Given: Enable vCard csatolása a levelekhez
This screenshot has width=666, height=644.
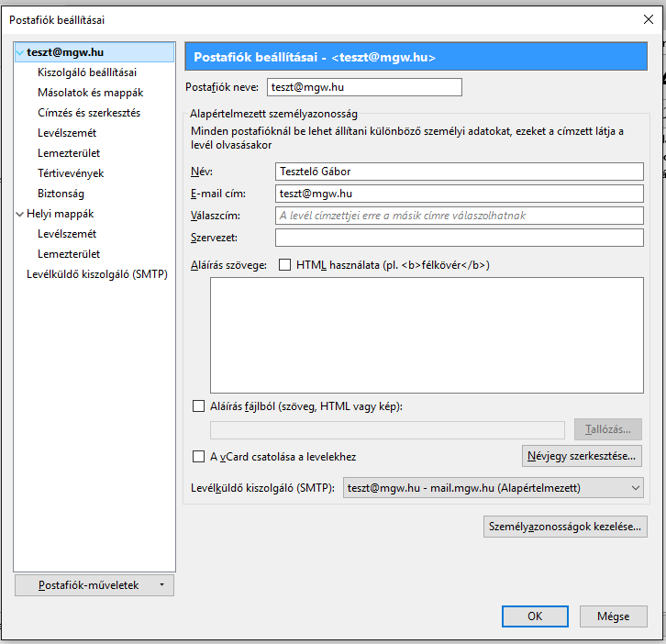Looking at the screenshot, I should pyautogui.click(x=199, y=456).
